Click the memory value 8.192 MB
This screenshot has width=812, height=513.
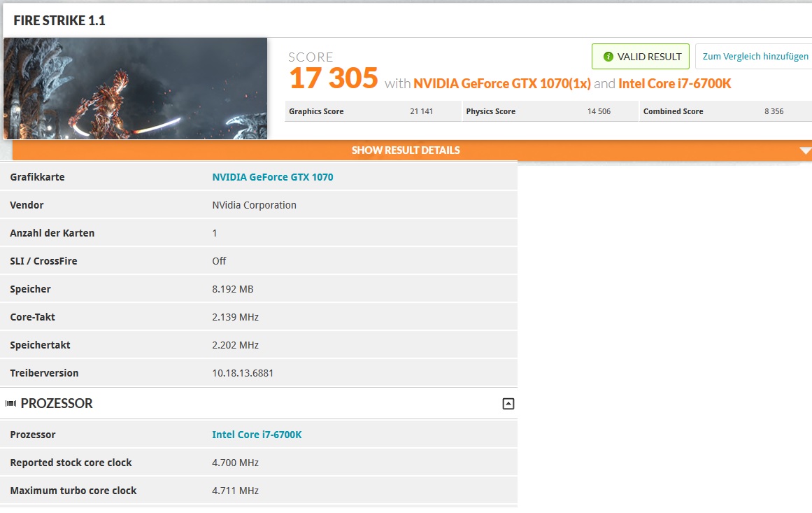(x=232, y=289)
